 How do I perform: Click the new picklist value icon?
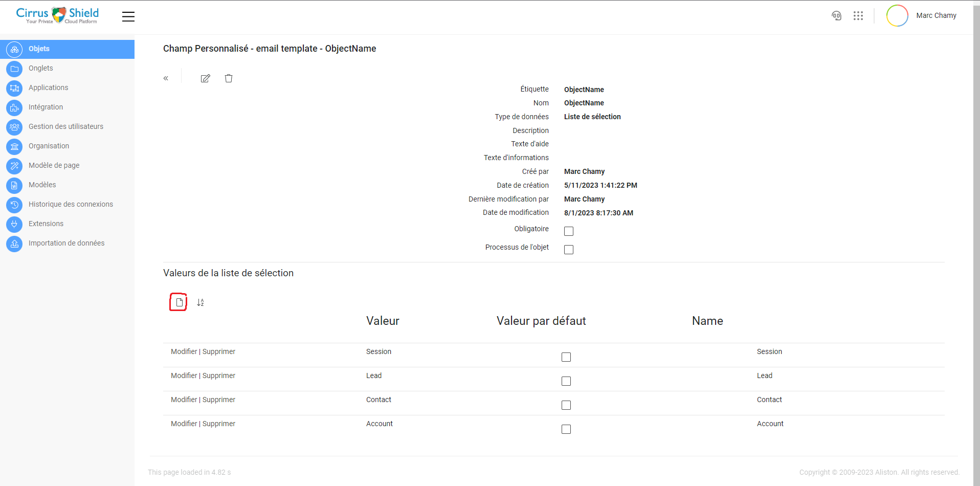pos(178,302)
